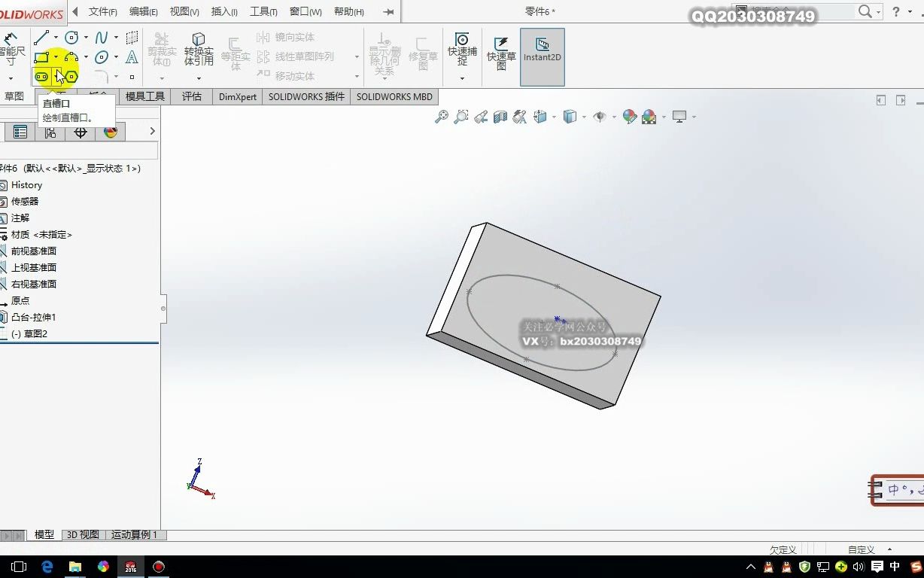The height and width of the screenshot is (578, 924).
Task: Click the Zoom to Fit icon
Action: click(444, 117)
